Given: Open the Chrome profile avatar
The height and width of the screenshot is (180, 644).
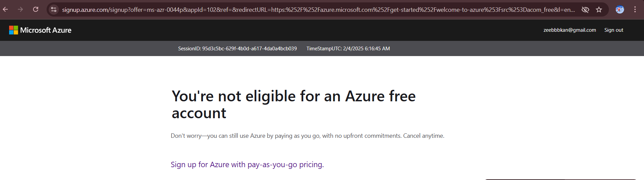Looking at the screenshot, I should pyautogui.click(x=620, y=9).
